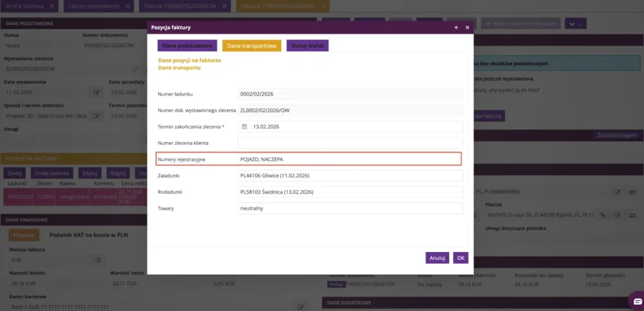Select the Dane transportowe tab
This screenshot has height=311, width=644.
(x=252, y=45)
